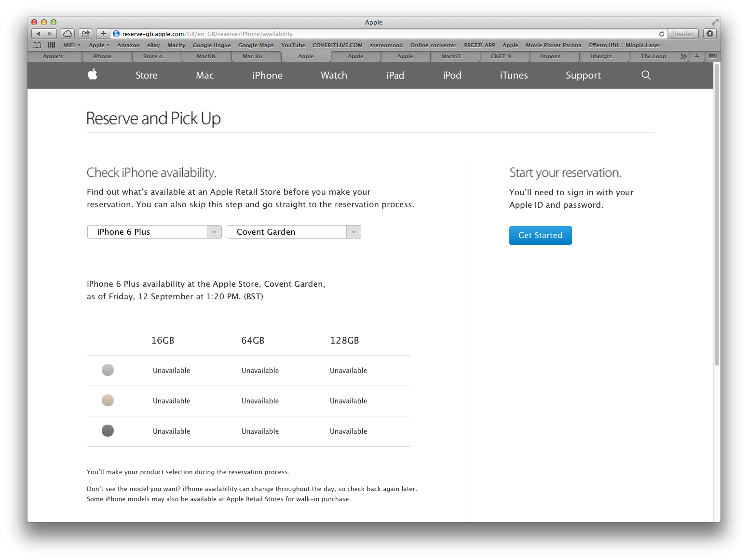Open iPhone in the site navigation
The height and width of the screenshot is (560, 748).
(268, 75)
